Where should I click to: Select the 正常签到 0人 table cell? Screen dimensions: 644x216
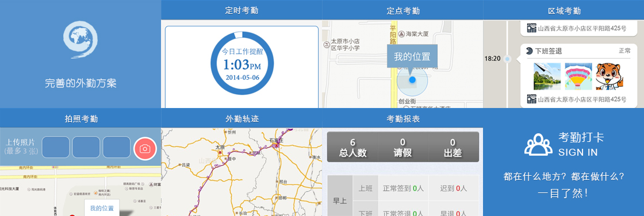pos(403,188)
